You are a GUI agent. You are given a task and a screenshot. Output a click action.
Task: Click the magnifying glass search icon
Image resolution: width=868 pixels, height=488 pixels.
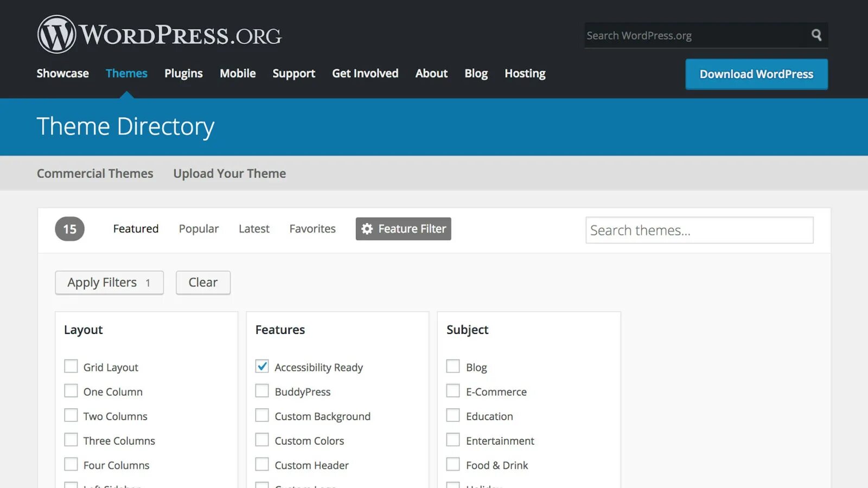coord(816,35)
